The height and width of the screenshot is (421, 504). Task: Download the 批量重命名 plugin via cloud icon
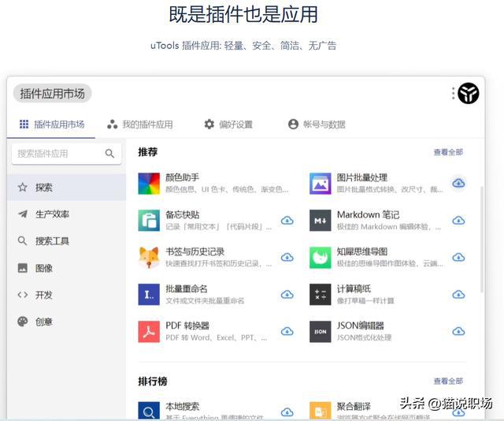pyautogui.click(x=287, y=294)
